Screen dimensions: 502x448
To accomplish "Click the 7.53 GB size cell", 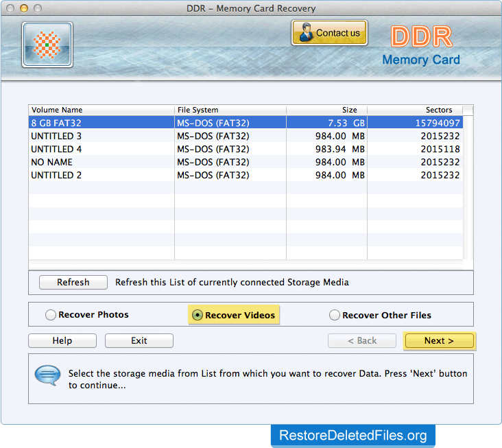I will click(326, 123).
